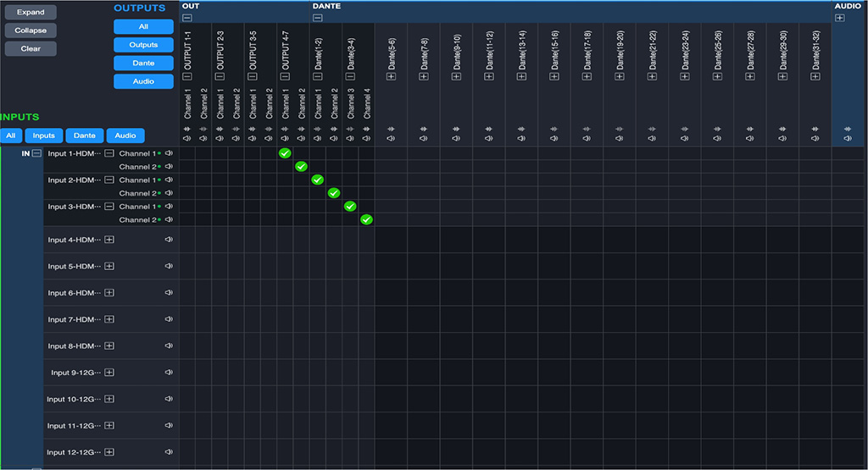Filter outputs by Dante

(143, 63)
